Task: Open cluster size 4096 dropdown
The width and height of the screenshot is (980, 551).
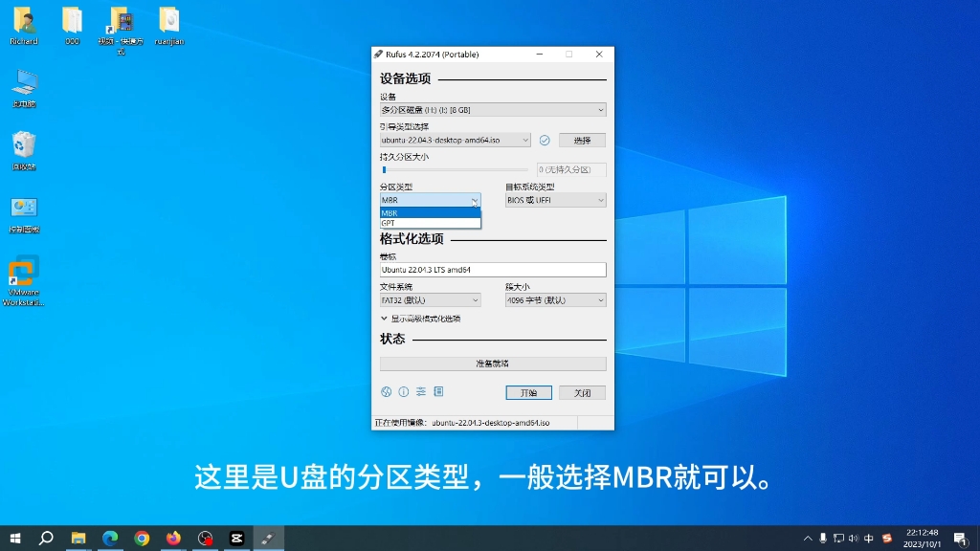Action: coord(556,299)
